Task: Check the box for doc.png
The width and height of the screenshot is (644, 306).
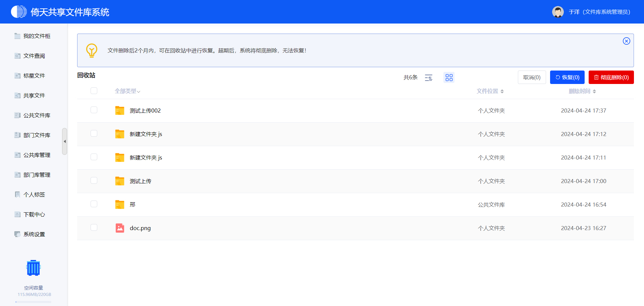Action: coord(94,228)
